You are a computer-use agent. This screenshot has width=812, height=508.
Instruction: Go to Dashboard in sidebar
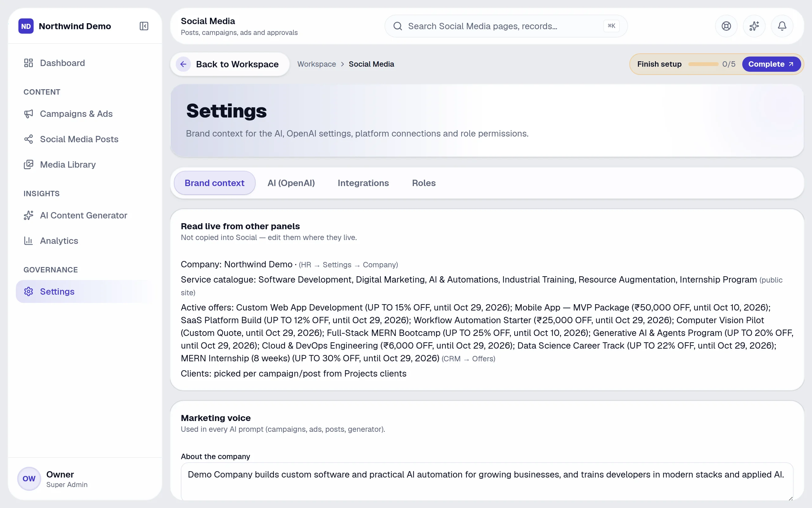85,63
